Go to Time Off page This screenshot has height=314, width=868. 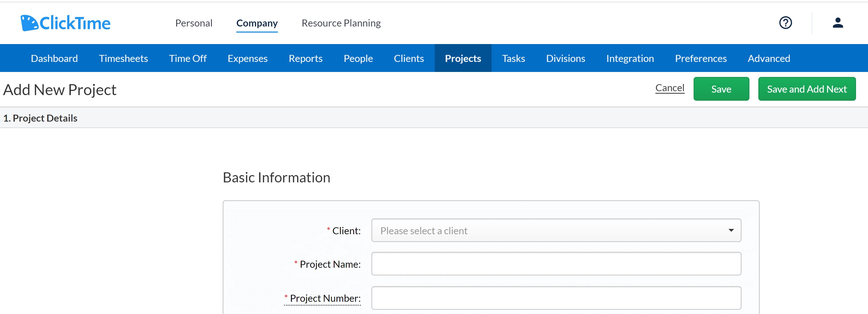[188, 58]
